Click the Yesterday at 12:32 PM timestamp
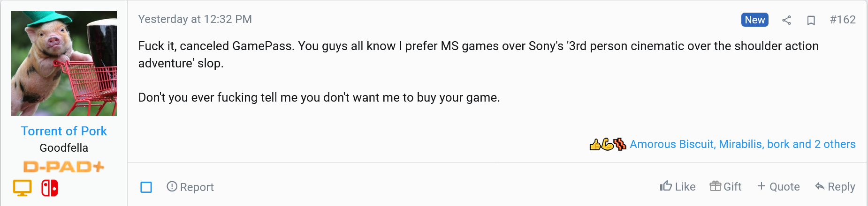 [x=195, y=19]
